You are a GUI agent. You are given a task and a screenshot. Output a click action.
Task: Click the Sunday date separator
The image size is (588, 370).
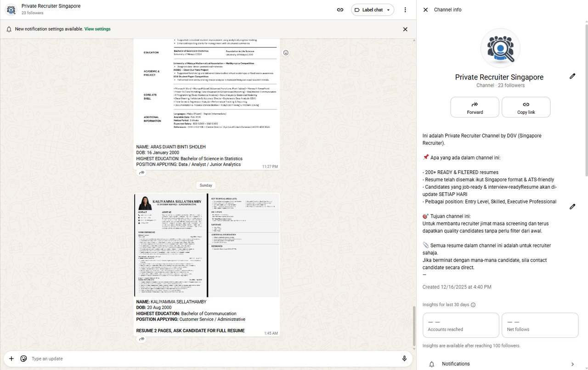coord(206,185)
